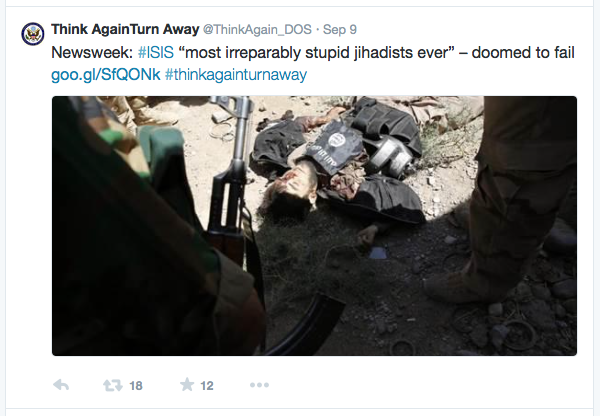
Task: Click the reply arrow icon
Action: pyautogui.click(x=61, y=385)
